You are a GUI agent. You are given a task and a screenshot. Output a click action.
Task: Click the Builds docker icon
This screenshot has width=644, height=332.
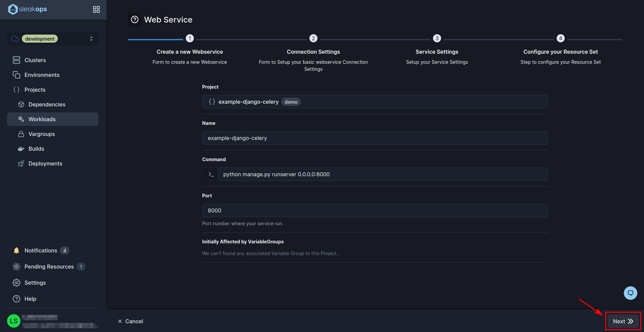click(x=21, y=149)
